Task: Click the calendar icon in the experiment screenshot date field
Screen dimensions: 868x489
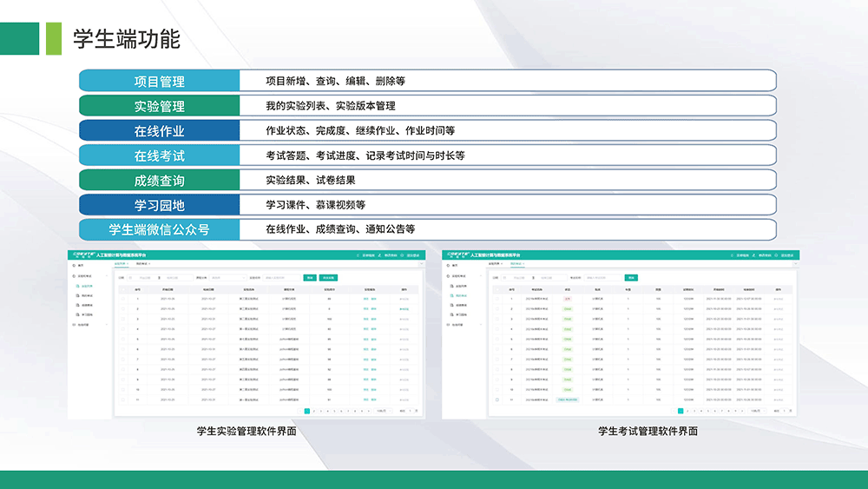Action: click(x=131, y=278)
